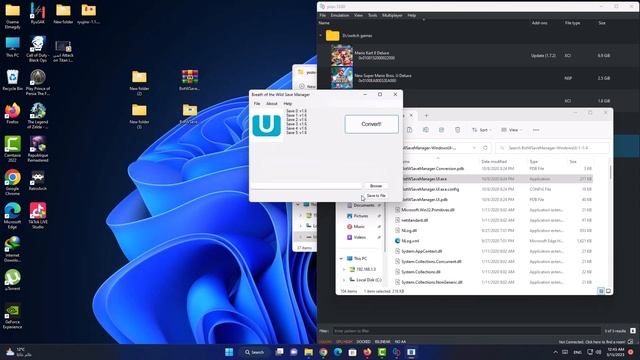This screenshot has width=640, height=360.
Task: Open the Windows Start menu
Action: [229, 352]
